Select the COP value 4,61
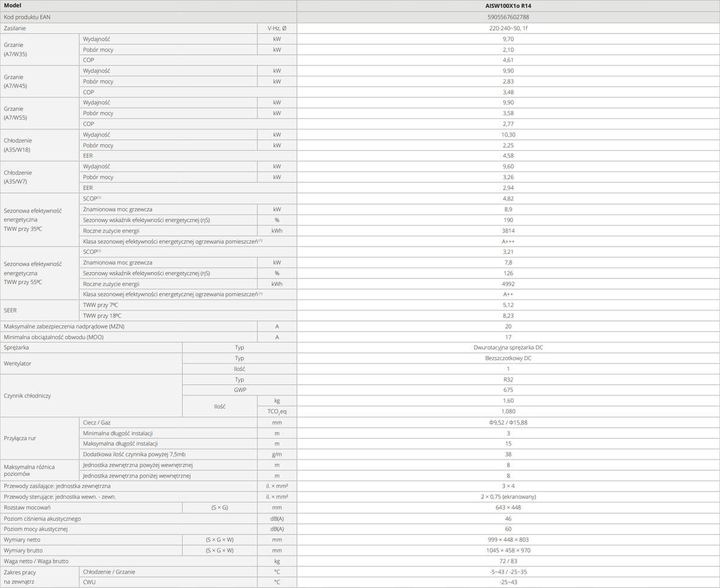The width and height of the screenshot is (720, 588). (508, 60)
